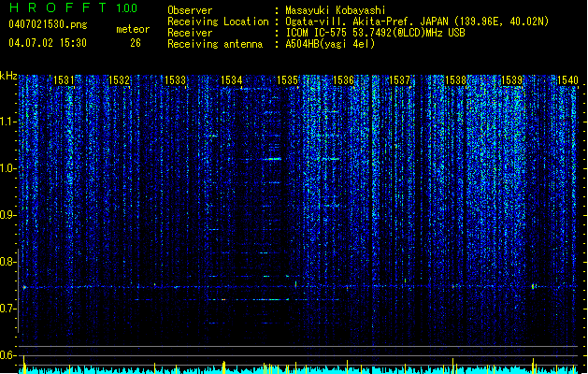Viewport: 588px width, 374px height.
Task: Click the 1538 time axis marker
Action: click(x=455, y=80)
